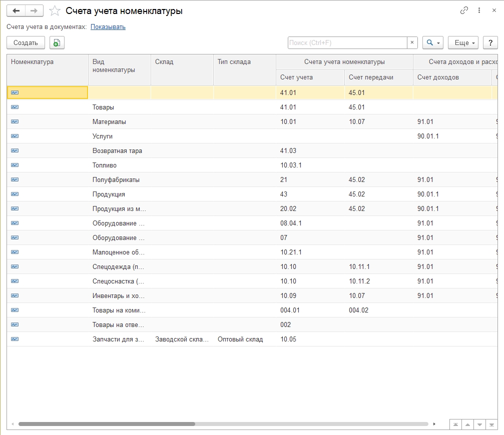The image size is (504, 435).
Task: Select the record icon in the Спецодежда row
Action: [15, 266]
